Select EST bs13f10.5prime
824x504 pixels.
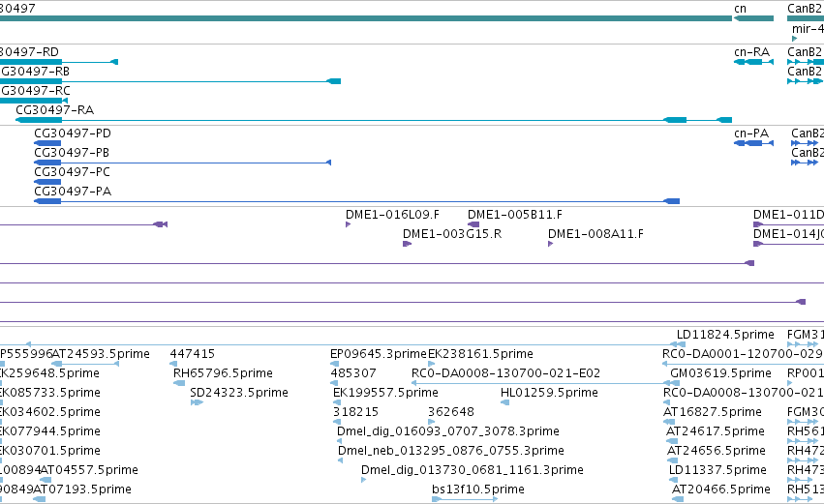click(465, 499)
